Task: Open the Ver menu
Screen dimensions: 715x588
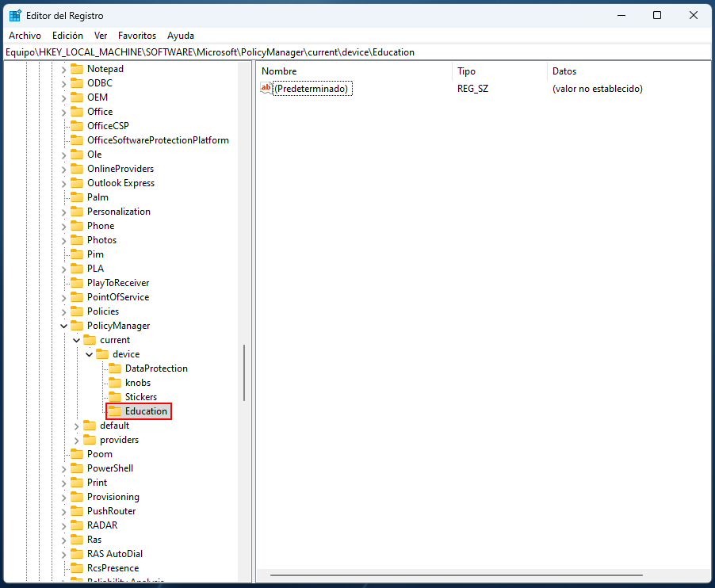Action: pyautogui.click(x=101, y=36)
